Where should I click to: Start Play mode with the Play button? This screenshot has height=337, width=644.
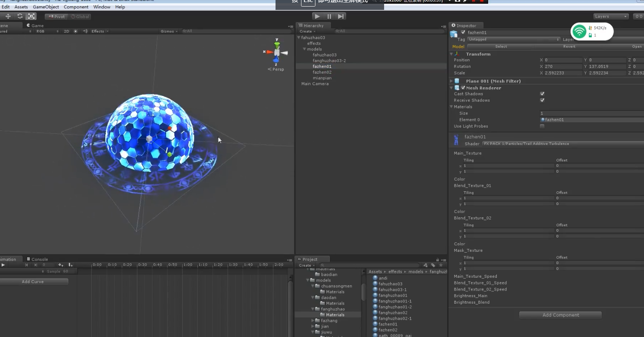click(317, 16)
